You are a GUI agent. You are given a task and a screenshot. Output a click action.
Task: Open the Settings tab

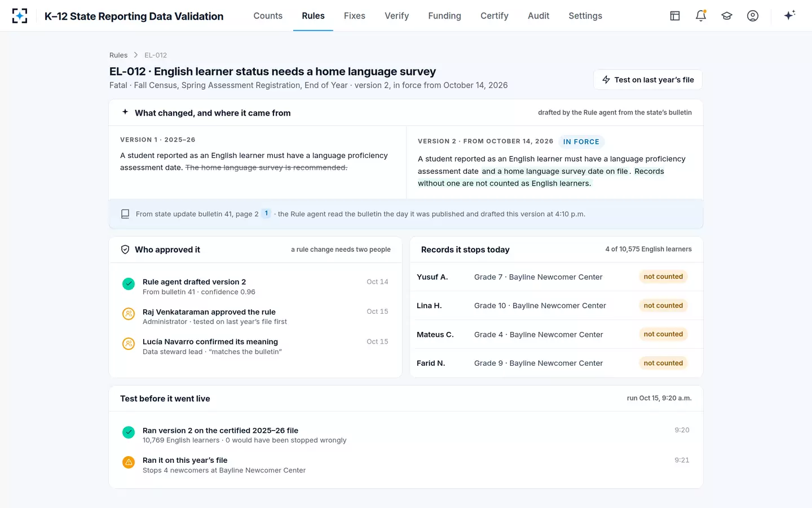tap(585, 16)
